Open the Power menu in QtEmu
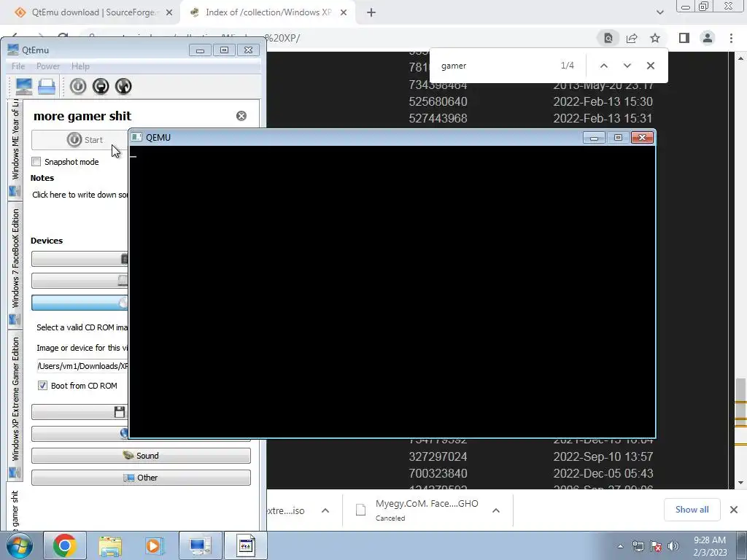747x560 pixels. pyautogui.click(x=48, y=66)
